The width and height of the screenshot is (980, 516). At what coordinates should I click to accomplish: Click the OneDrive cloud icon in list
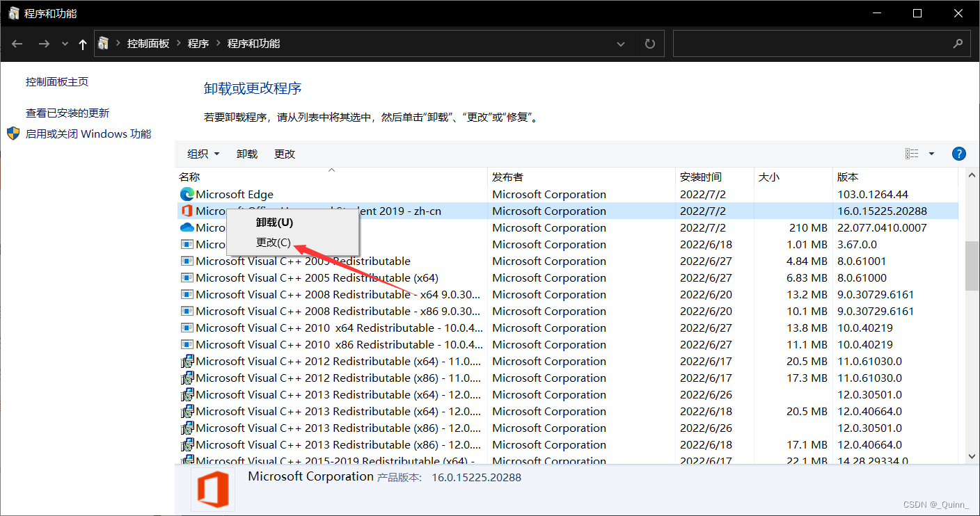tap(187, 227)
